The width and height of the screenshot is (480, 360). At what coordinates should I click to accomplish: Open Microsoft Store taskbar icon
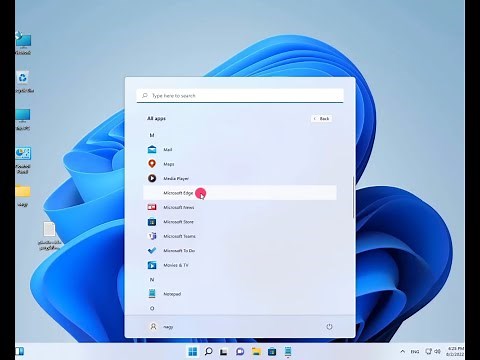click(272, 351)
